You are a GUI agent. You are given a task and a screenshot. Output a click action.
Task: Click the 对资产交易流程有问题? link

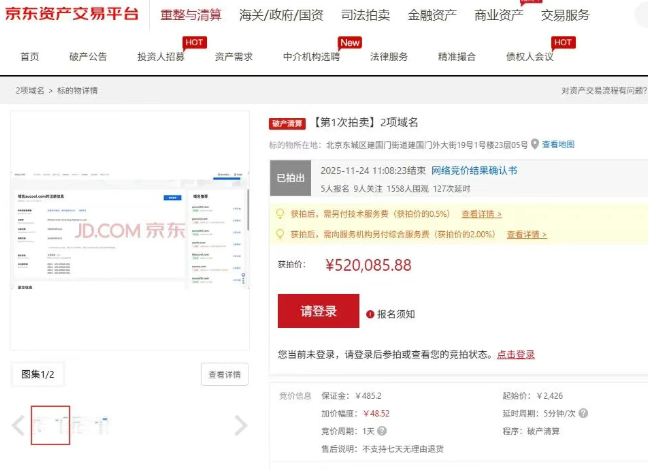603,91
